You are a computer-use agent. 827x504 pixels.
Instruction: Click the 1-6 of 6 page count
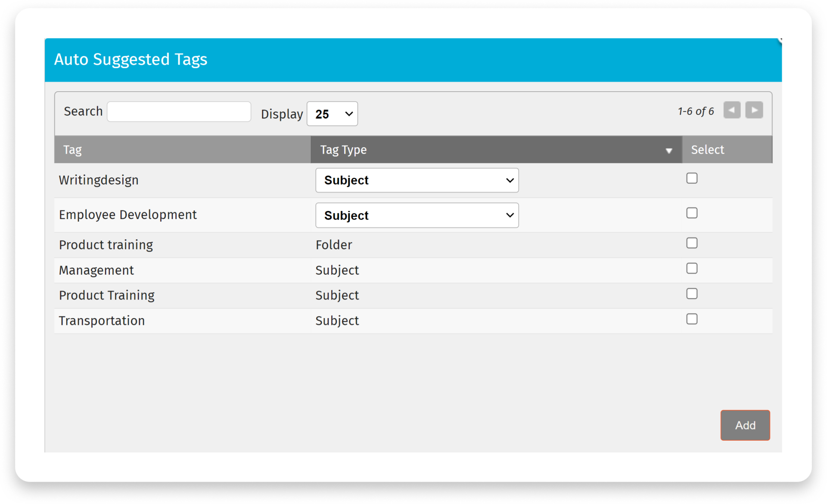pyautogui.click(x=696, y=111)
